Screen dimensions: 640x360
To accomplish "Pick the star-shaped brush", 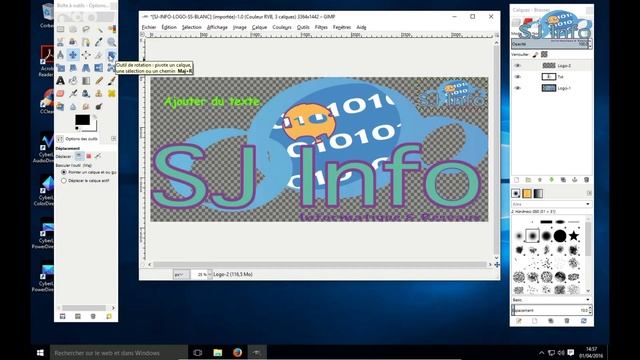I will (574, 236).
